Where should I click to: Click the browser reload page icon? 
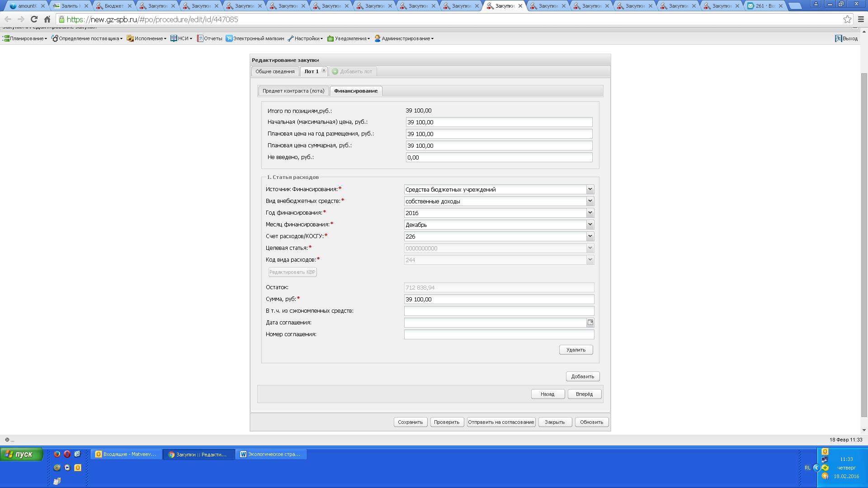[34, 19]
